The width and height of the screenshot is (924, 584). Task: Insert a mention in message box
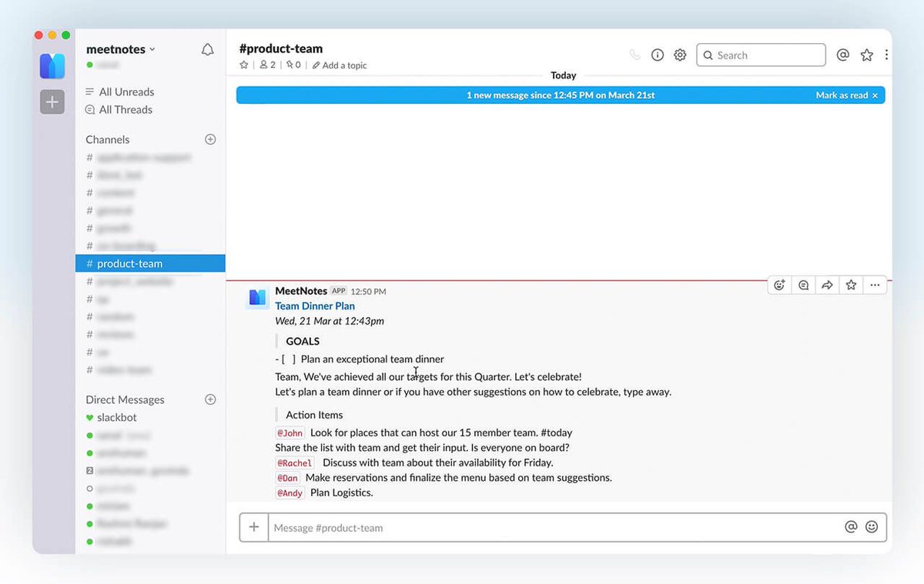851,527
